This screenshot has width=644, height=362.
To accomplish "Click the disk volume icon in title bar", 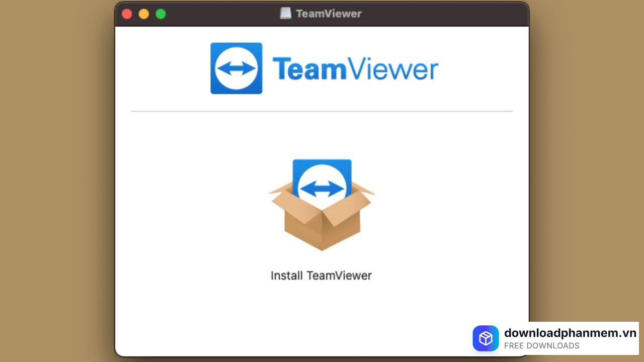I will [x=285, y=14].
